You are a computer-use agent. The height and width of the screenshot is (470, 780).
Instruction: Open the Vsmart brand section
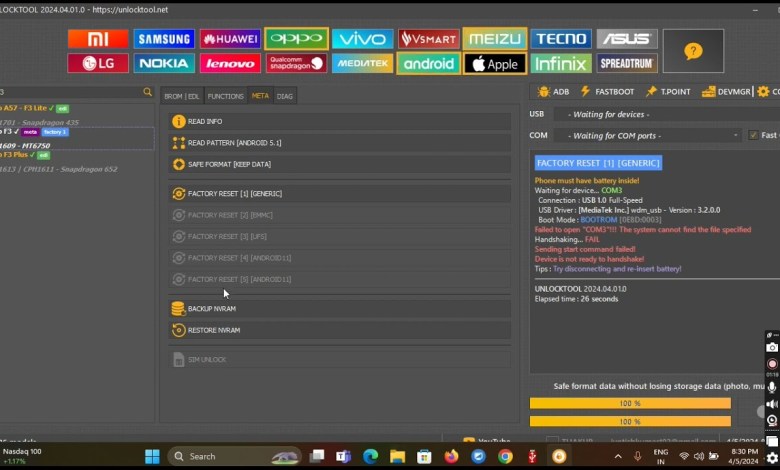(428, 39)
